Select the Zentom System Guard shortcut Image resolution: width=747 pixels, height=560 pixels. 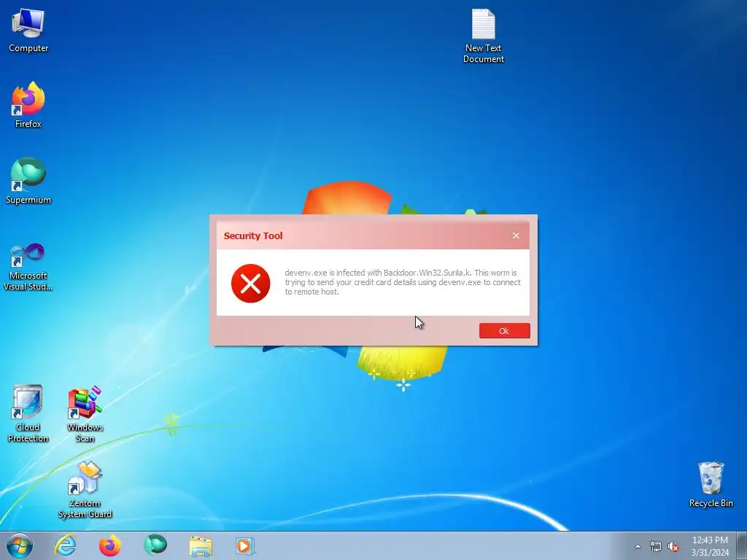pyautogui.click(x=85, y=489)
